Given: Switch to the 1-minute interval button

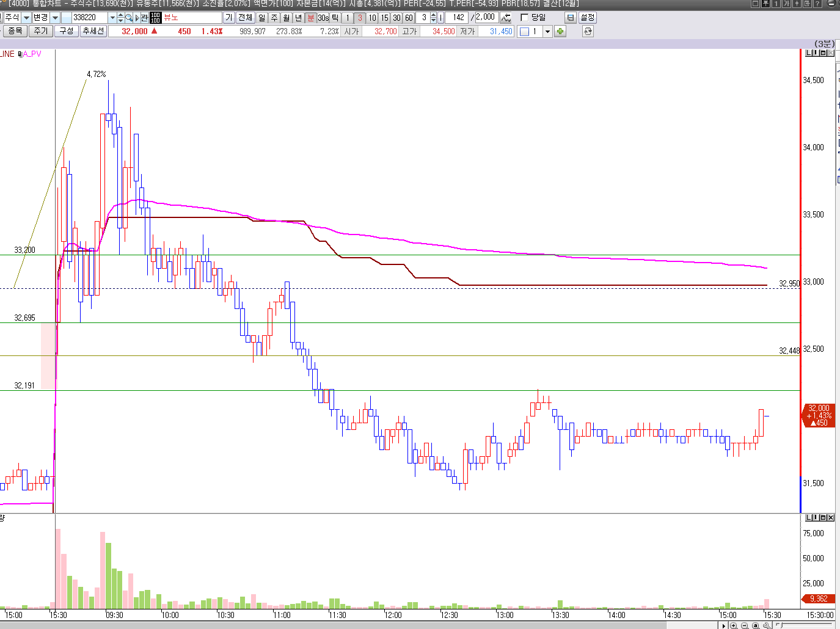Looking at the screenshot, I should [x=347, y=18].
